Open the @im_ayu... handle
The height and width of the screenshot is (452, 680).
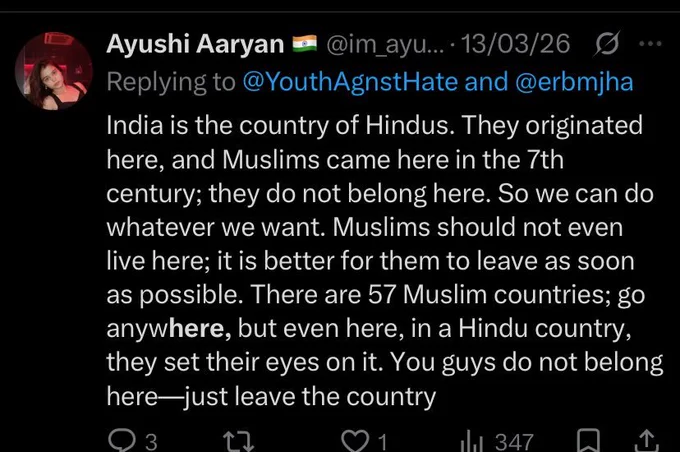pyautogui.click(x=385, y=45)
